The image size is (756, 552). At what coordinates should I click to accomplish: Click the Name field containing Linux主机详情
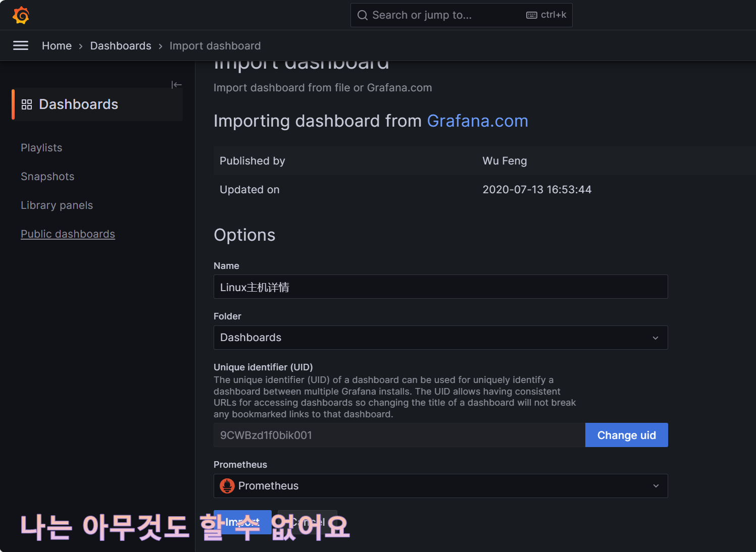pos(440,287)
